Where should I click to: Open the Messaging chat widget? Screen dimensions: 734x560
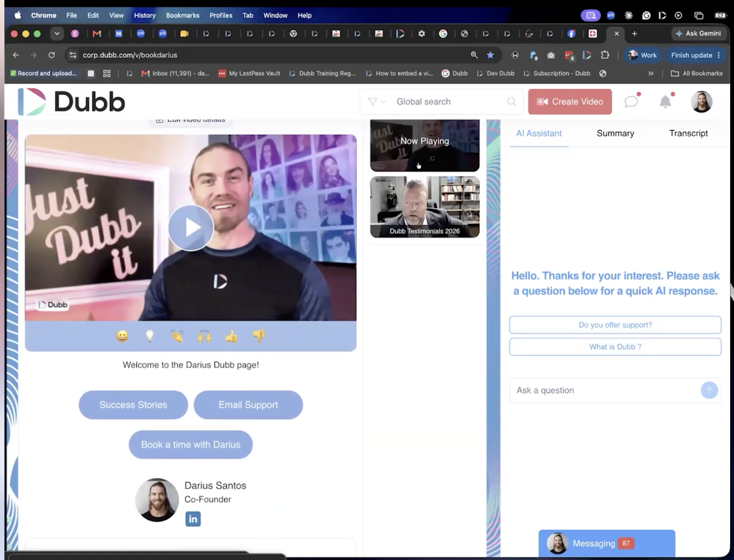coord(607,543)
